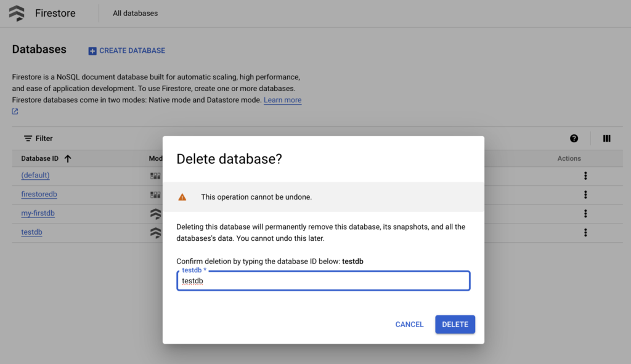The height and width of the screenshot is (364, 631).
Task: Open the firestoredb database link
Action: click(x=39, y=194)
